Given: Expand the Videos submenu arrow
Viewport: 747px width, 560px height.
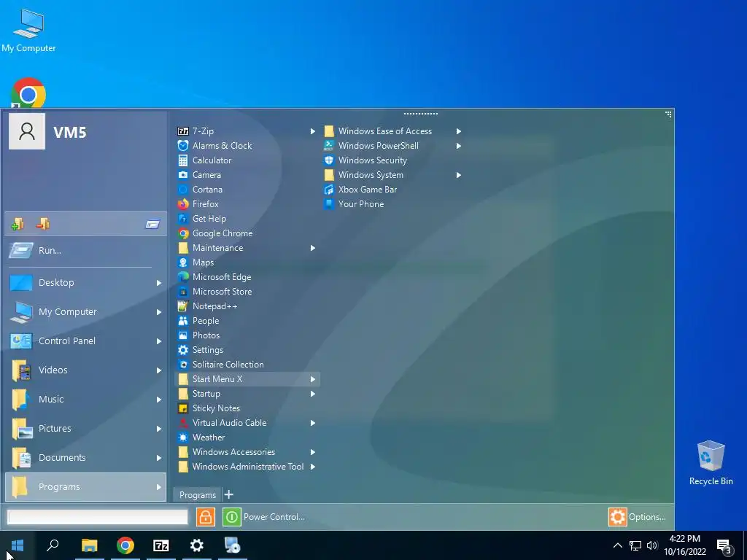Looking at the screenshot, I should coord(158,370).
